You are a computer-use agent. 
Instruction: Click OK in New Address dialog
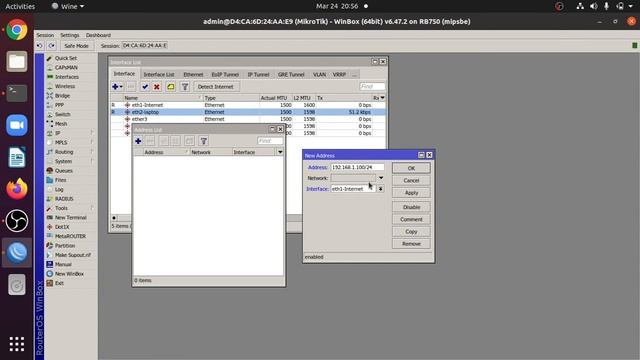coord(411,168)
